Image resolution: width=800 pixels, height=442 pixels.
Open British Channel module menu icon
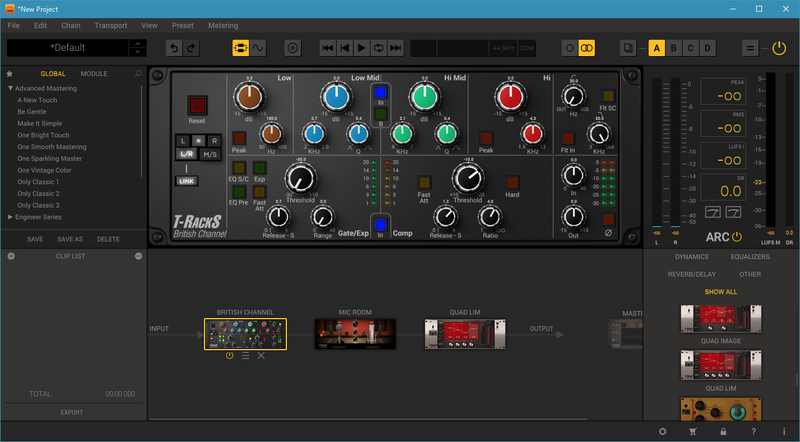[245, 356]
